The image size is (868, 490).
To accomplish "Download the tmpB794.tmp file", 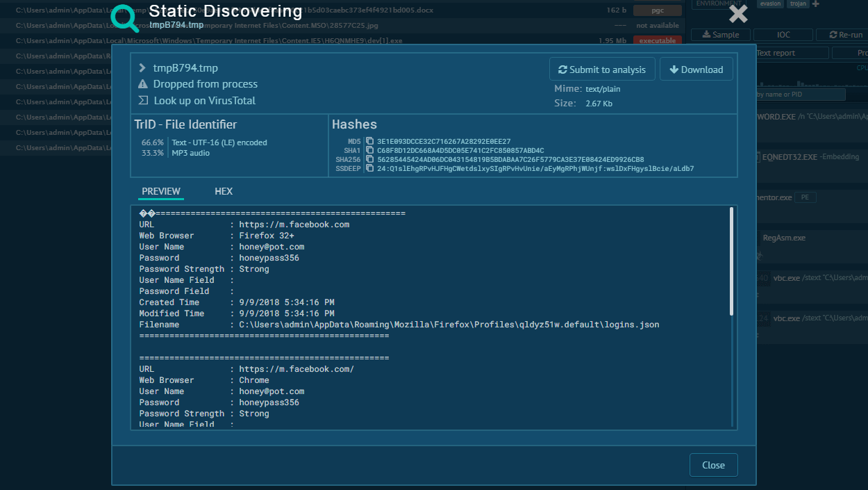I will click(696, 70).
